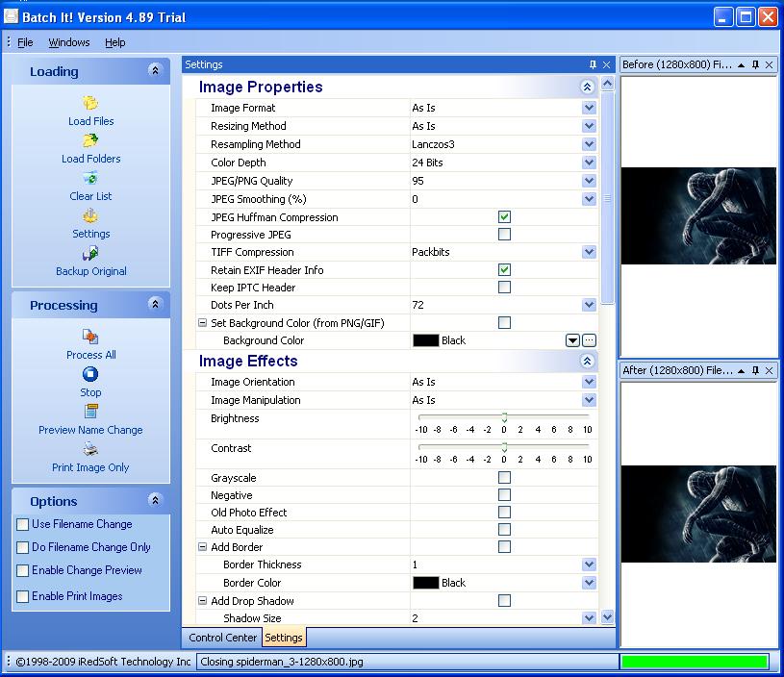Click the Contrast slider handle
Viewport: 784px width, 677px height.
[x=504, y=447]
